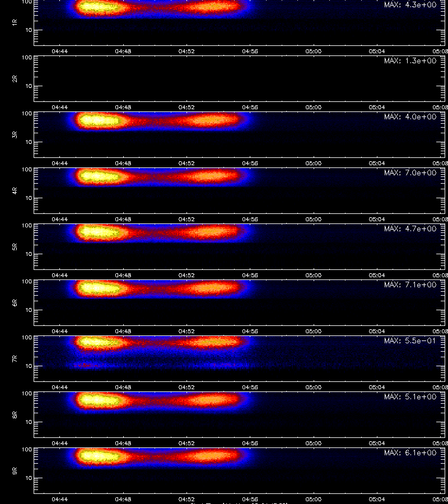Click the 04:56 tick label under 4R panel
The width and height of the screenshot is (448, 504).
pyautogui.click(x=250, y=219)
